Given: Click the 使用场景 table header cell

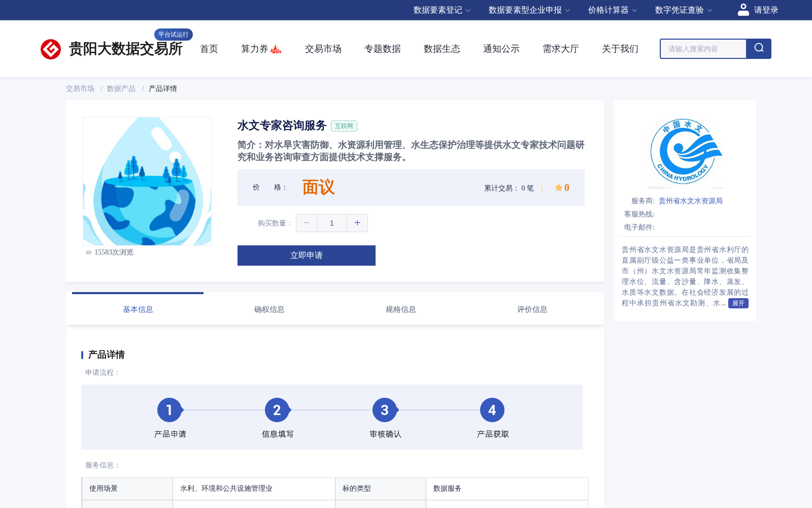Looking at the screenshot, I should (x=127, y=489).
